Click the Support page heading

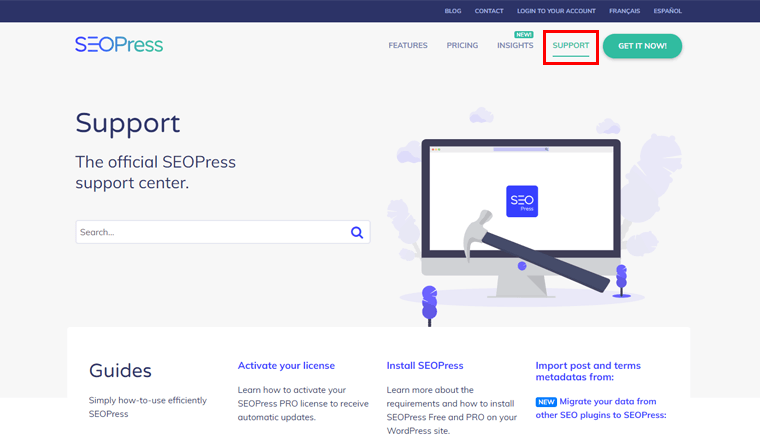click(x=127, y=123)
